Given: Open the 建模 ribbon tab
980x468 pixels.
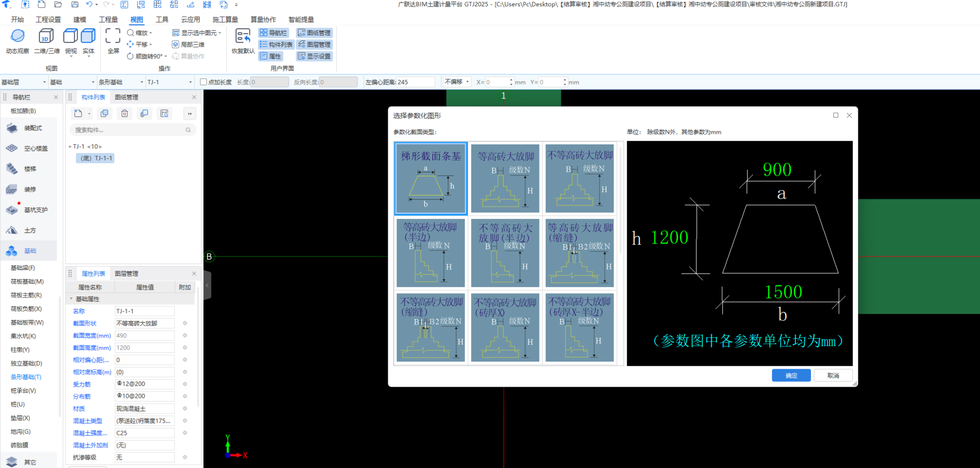Looking at the screenshot, I should [x=80, y=19].
